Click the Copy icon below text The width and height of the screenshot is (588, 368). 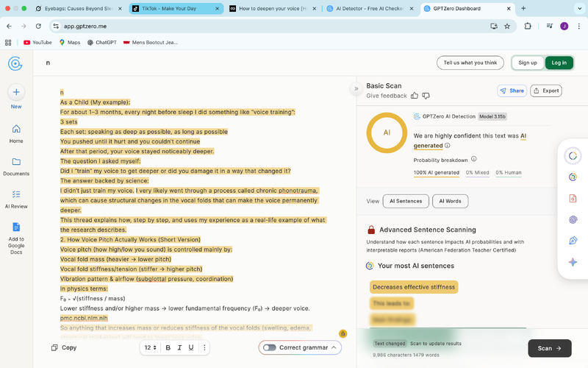[54, 347]
